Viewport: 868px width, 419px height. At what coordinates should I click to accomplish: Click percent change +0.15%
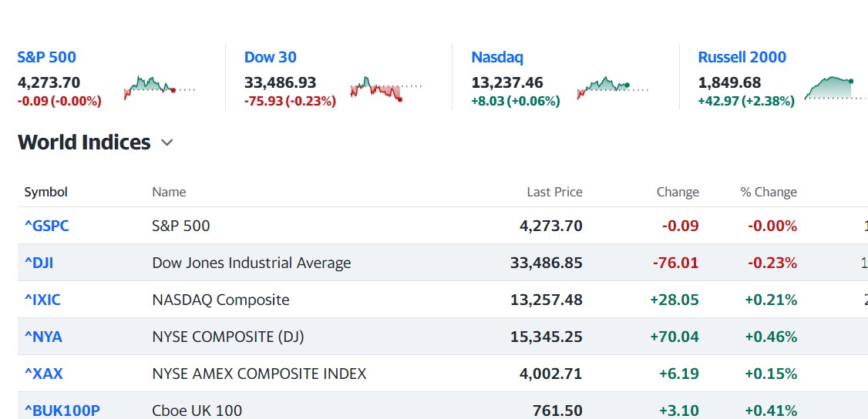(x=771, y=374)
